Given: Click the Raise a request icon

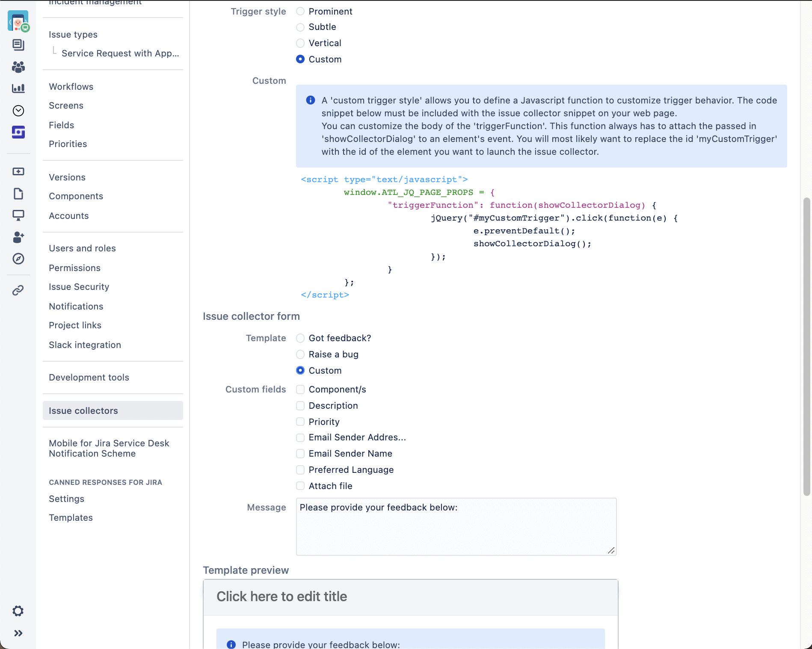Looking at the screenshot, I should [18, 171].
